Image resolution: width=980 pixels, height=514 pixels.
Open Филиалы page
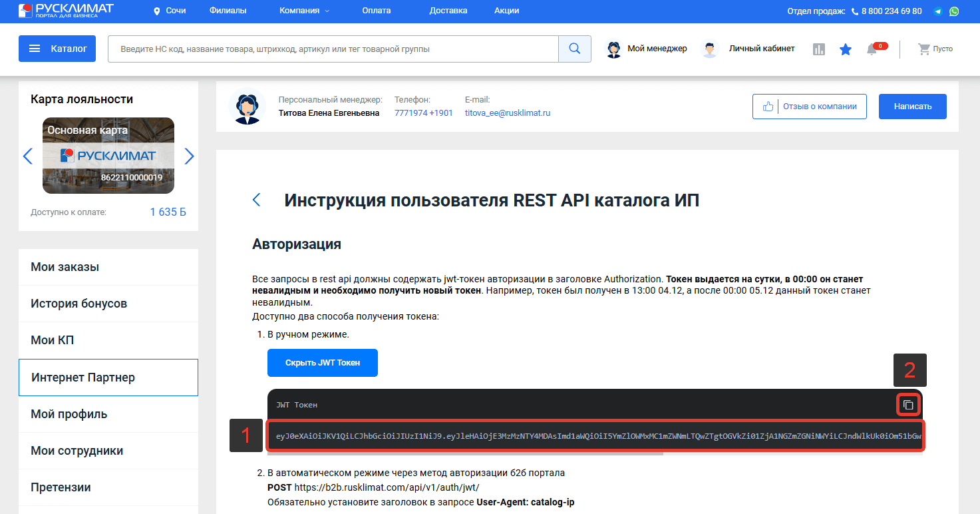coord(228,11)
